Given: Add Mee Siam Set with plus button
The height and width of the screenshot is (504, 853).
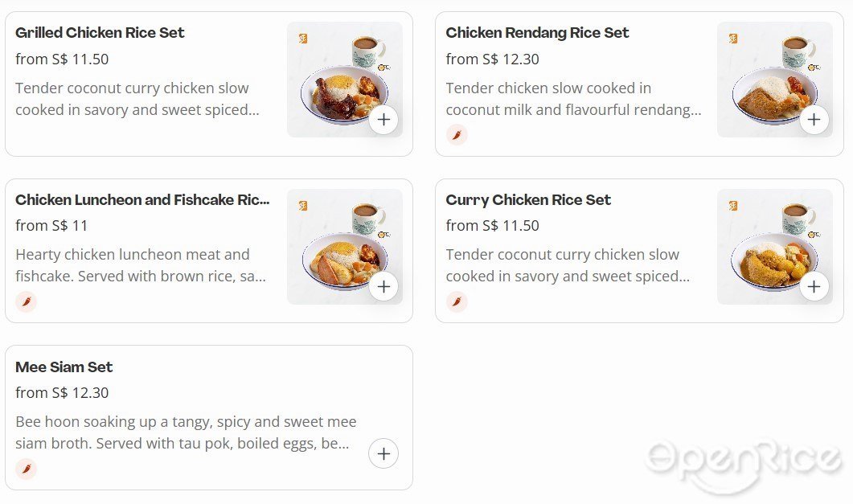Looking at the screenshot, I should tap(383, 453).
